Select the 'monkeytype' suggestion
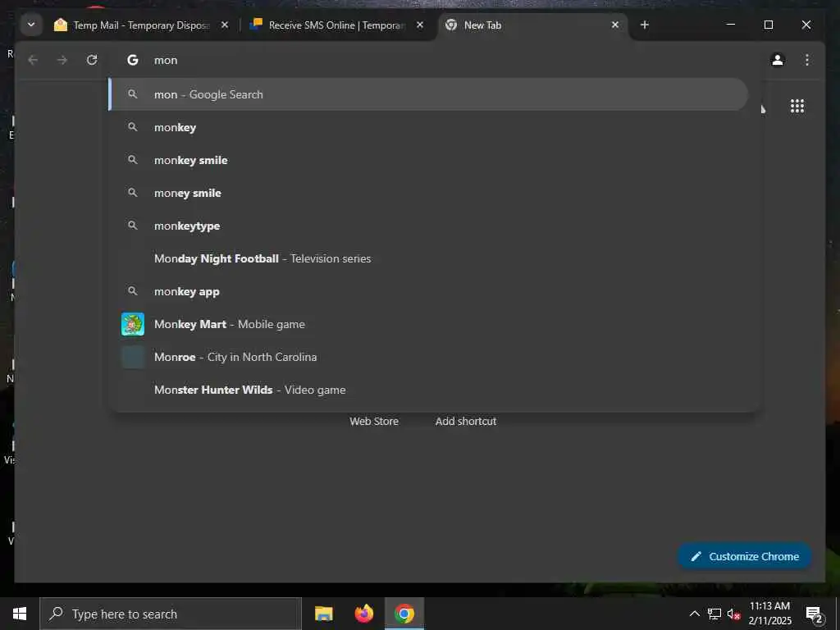Image resolution: width=840 pixels, height=630 pixels. pyautogui.click(x=428, y=226)
